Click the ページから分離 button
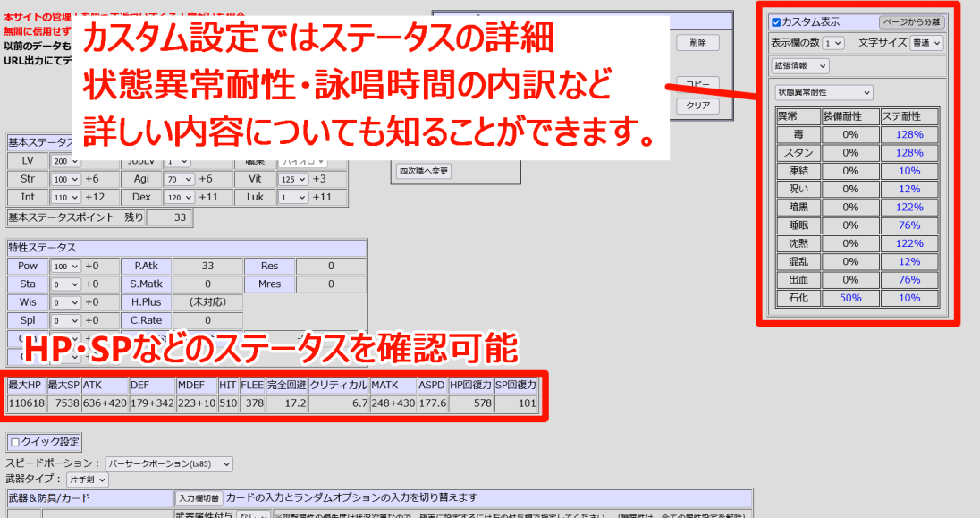 [911, 22]
